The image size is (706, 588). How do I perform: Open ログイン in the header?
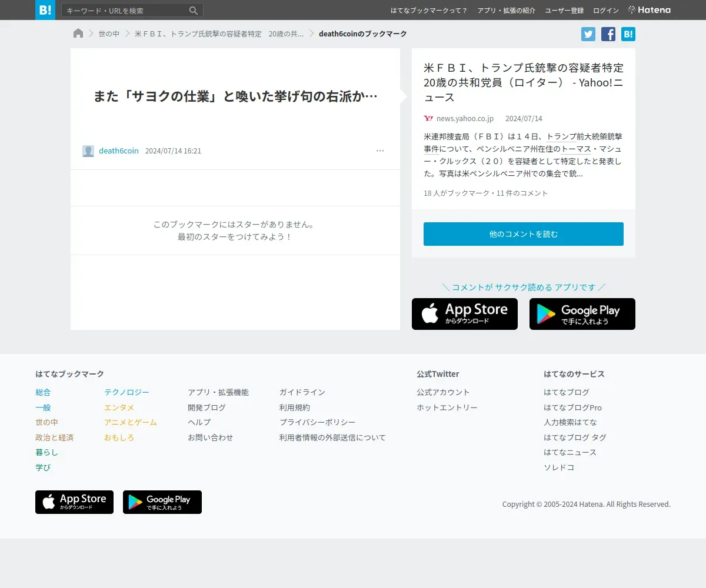tap(606, 11)
